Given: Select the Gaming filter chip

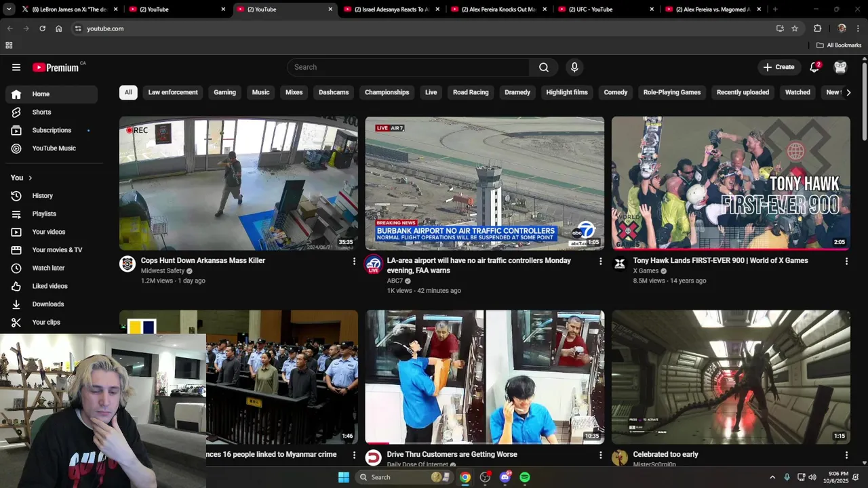Looking at the screenshot, I should (224, 92).
